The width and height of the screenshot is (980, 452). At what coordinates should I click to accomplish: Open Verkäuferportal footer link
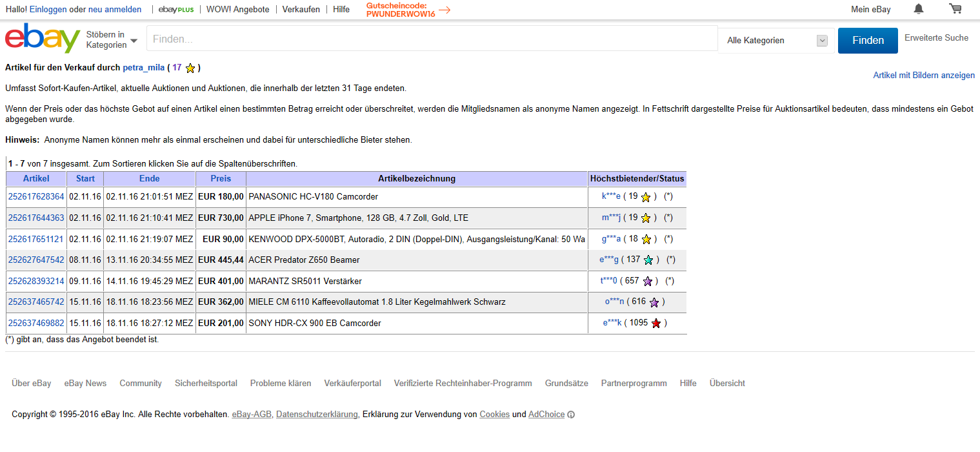[x=353, y=383]
